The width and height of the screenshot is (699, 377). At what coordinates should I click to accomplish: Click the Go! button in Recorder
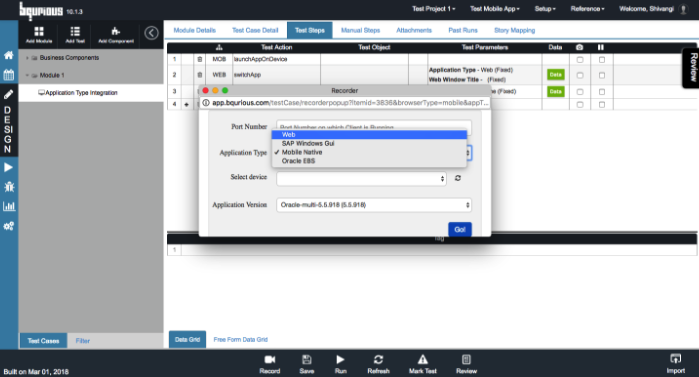460,229
